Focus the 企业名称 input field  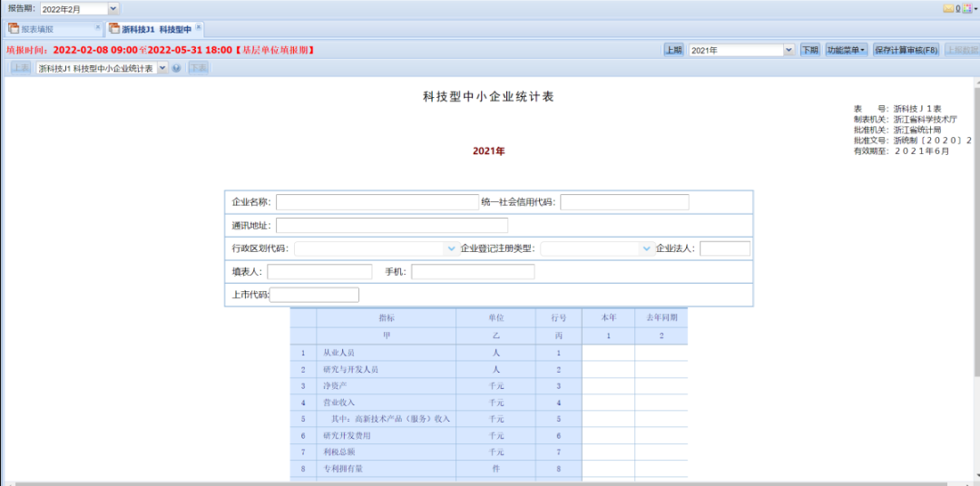click(x=377, y=202)
